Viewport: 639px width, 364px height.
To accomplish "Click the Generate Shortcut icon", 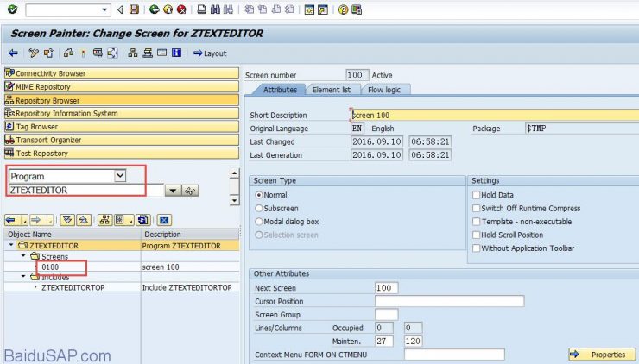I will pos(323,9).
